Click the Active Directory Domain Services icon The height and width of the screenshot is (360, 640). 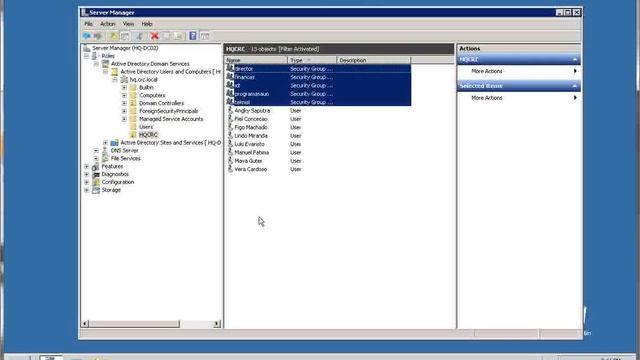click(x=106, y=64)
